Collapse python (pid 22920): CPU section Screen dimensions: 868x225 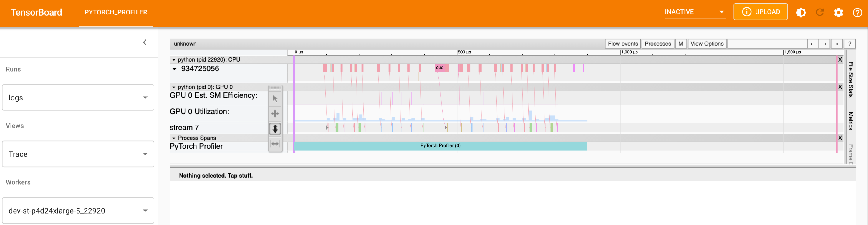click(x=174, y=60)
